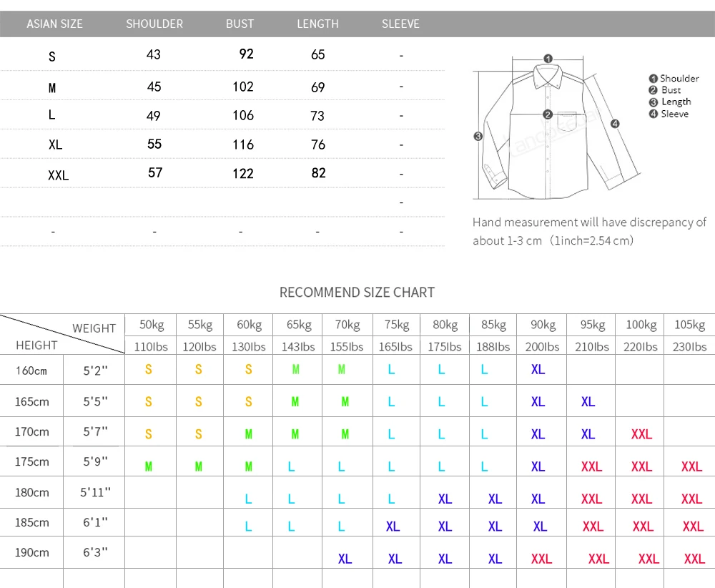Click the shirt outline illustration

tap(557, 129)
